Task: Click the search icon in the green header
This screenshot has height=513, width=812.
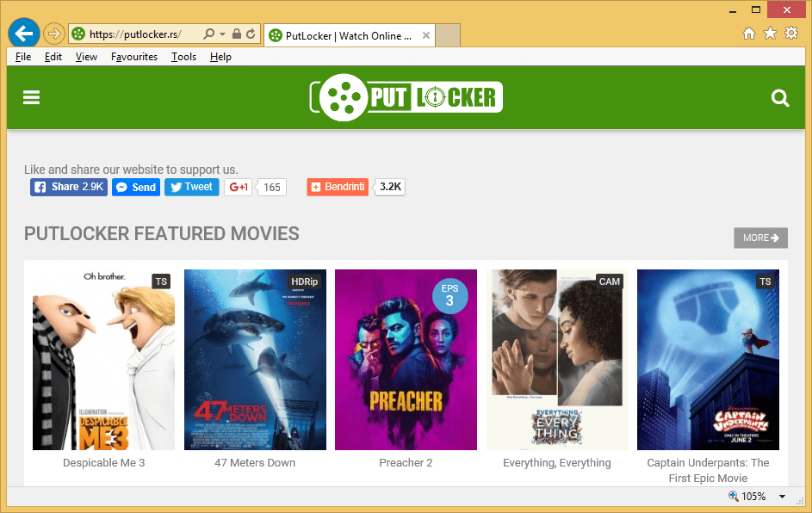Action: 780,97
